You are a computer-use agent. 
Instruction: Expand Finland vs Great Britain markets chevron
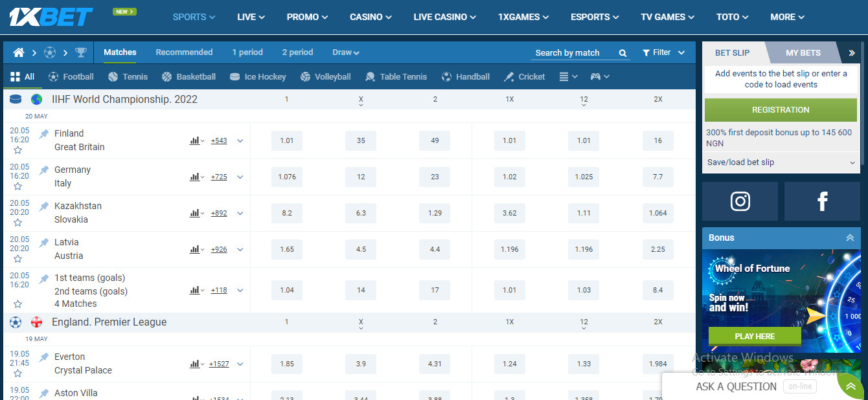point(240,140)
